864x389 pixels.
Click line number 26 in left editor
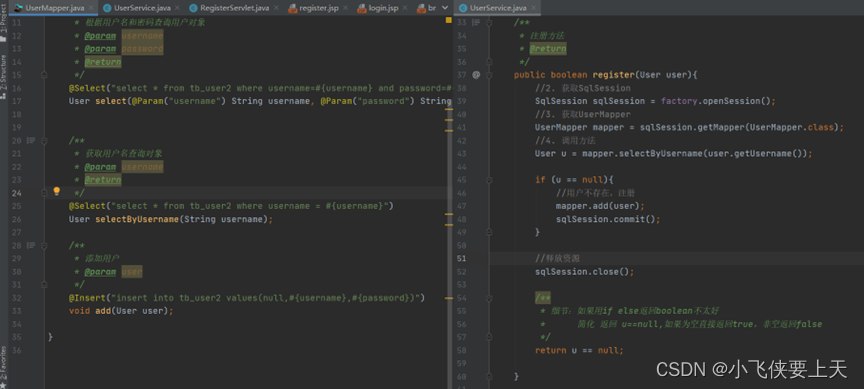coord(16,219)
